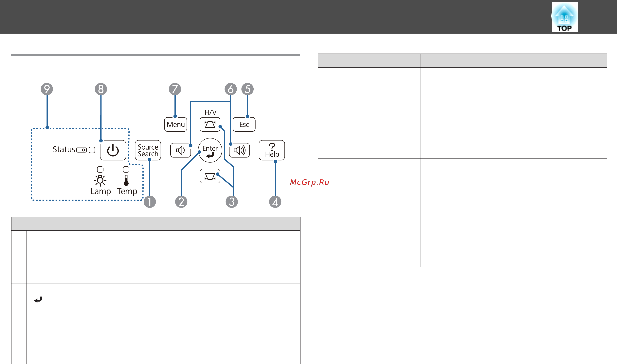Click the "Temp" label text

[127, 191]
